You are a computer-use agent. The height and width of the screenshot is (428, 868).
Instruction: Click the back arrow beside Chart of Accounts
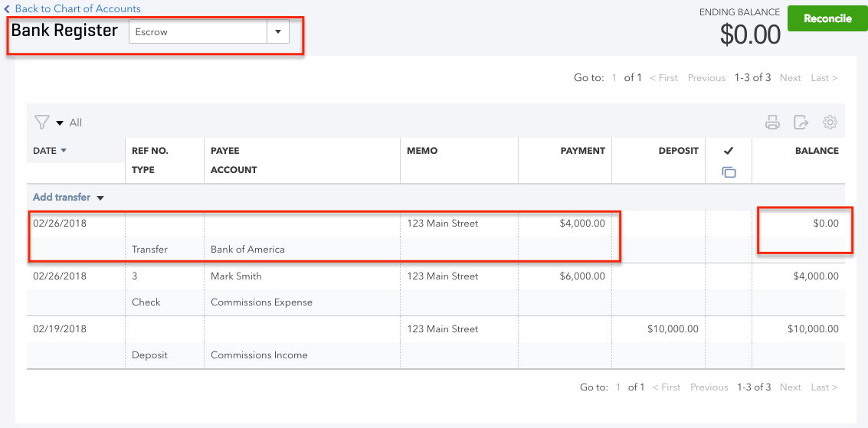coord(7,9)
